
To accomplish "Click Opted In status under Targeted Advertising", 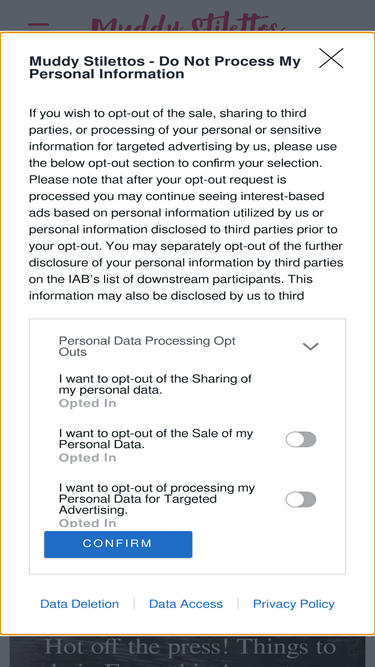I will (87, 523).
